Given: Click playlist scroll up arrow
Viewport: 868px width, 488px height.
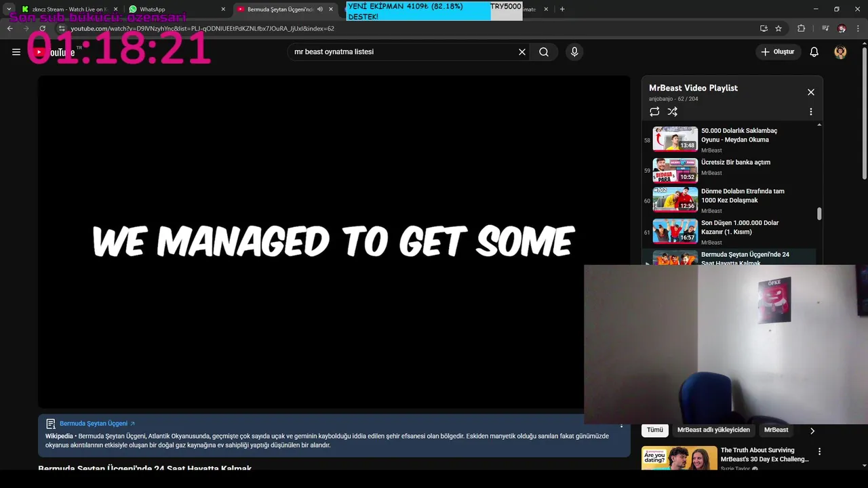Looking at the screenshot, I should pos(819,125).
